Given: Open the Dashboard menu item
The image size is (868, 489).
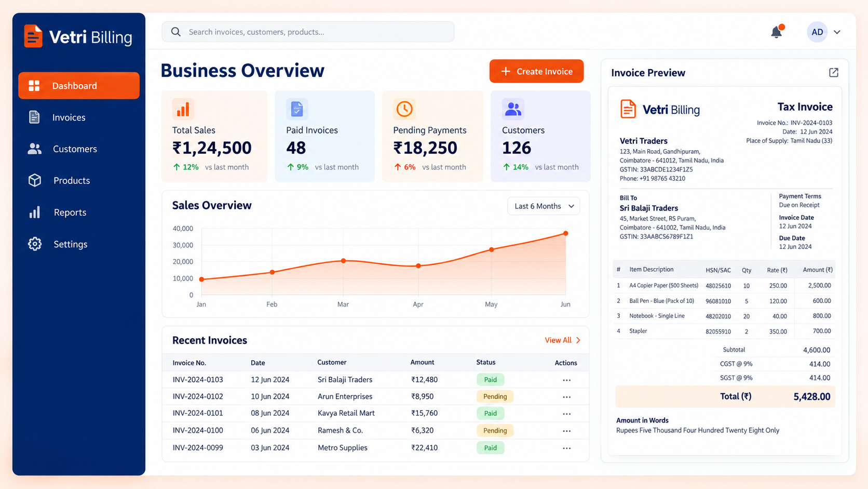Looking at the screenshot, I should [79, 86].
